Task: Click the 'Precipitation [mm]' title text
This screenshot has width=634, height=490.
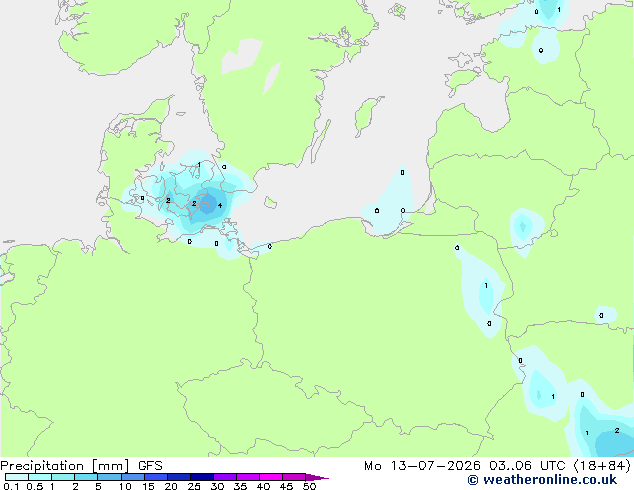Action: click(x=64, y=466)
